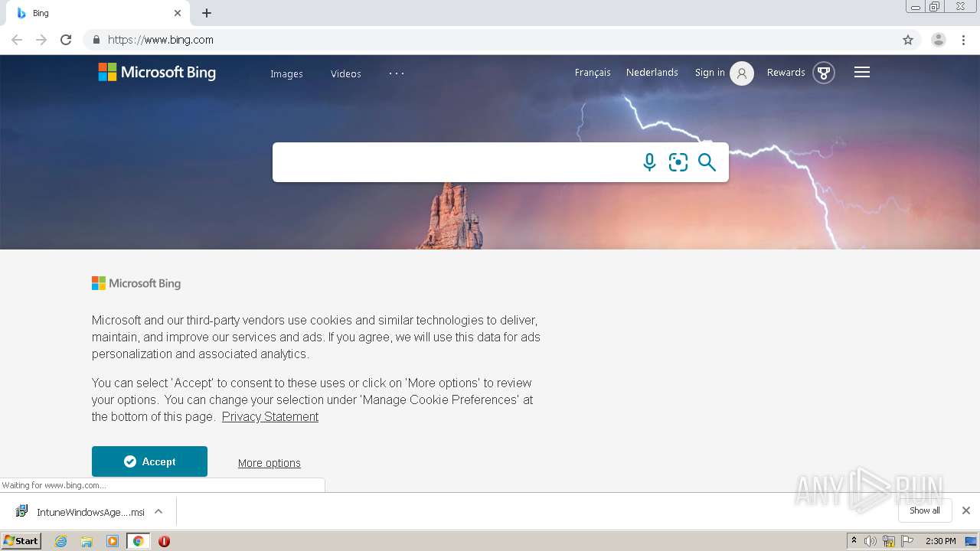Open the Images tab

[x=286, y=74]
